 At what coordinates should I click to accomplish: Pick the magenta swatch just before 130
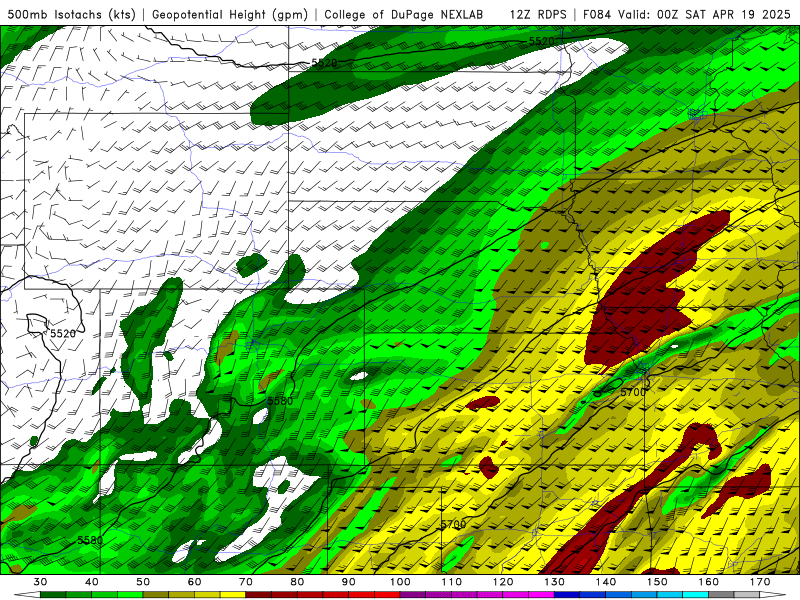click(541, 595)
